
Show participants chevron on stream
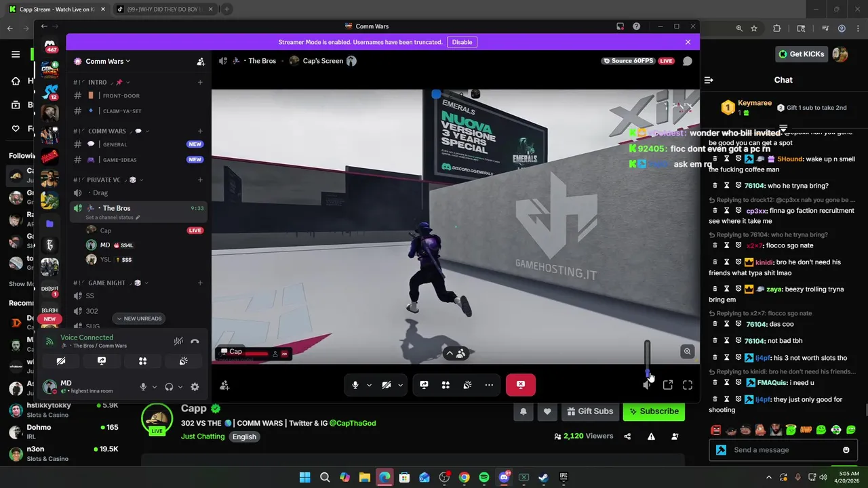tap(455, 353)
